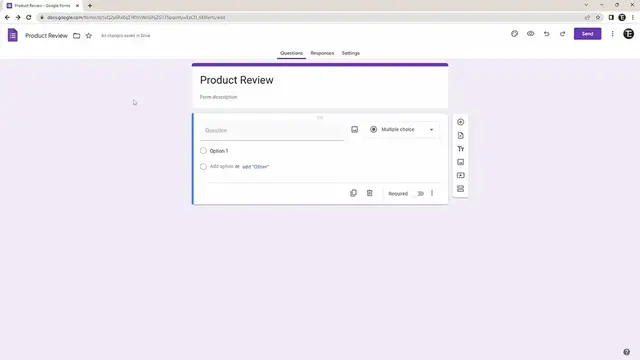Open the customize theme palette
The width and height of the screenshot is (640, 360).
click(514, 34)
